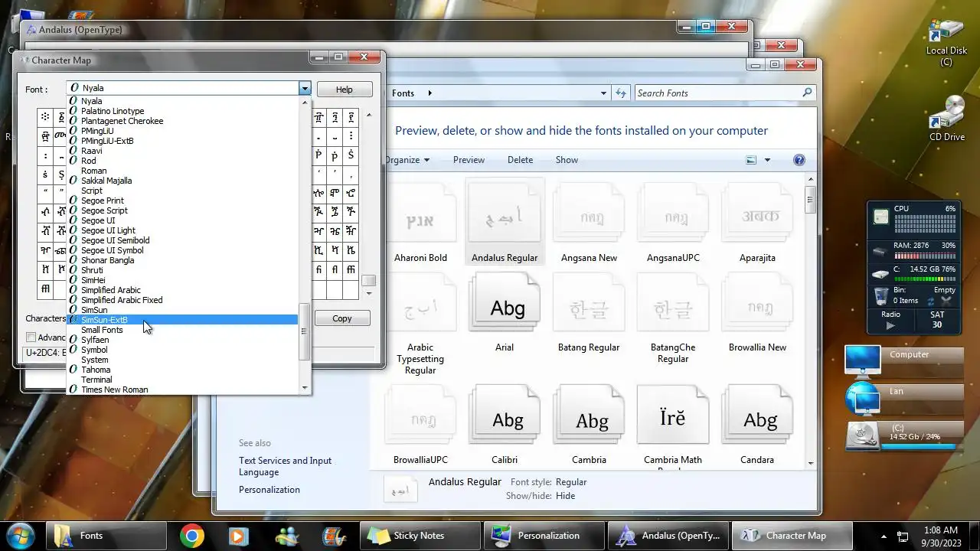
Task: Choose Palatino Linotype in the font list
Action: (182, 111)
